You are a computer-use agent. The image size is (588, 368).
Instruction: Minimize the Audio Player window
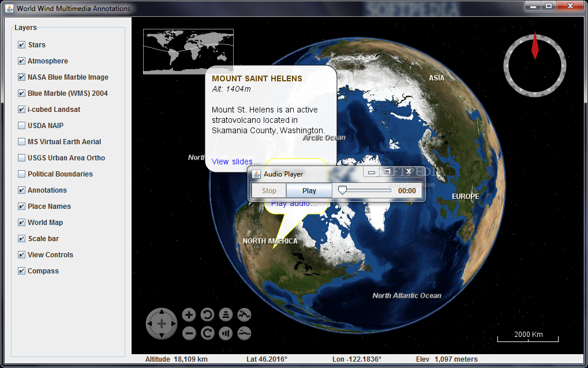pyautogui.click(x=371, y=172)
